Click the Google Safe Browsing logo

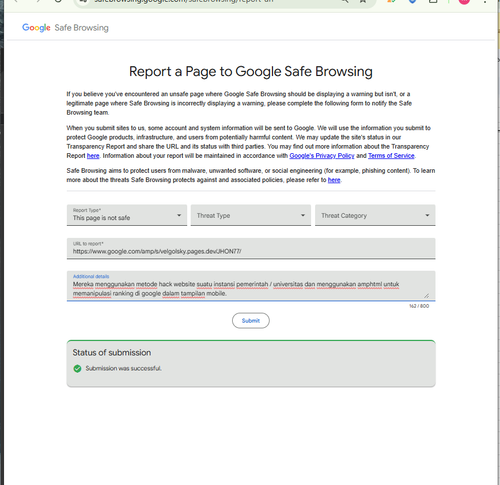65,28
